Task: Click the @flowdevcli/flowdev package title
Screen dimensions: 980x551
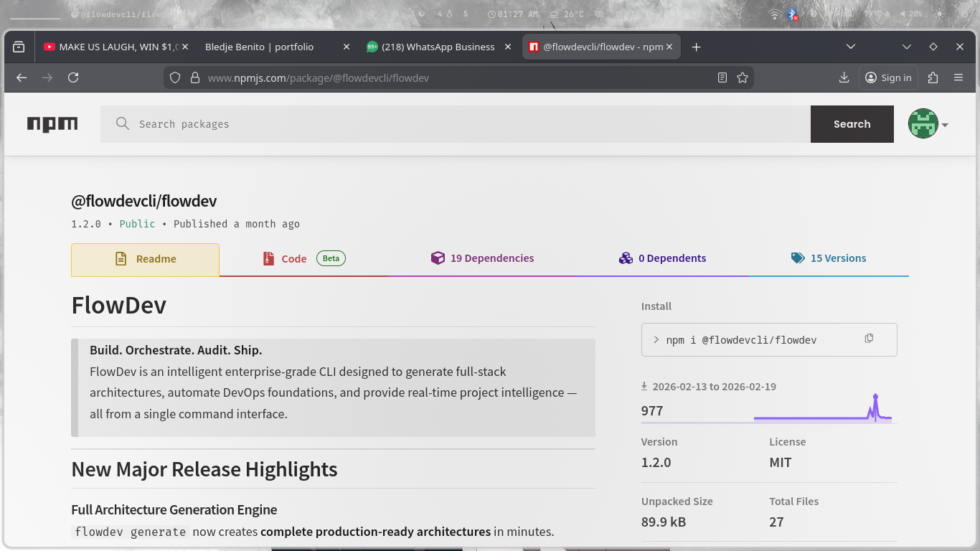Action: tap(143, 201)
